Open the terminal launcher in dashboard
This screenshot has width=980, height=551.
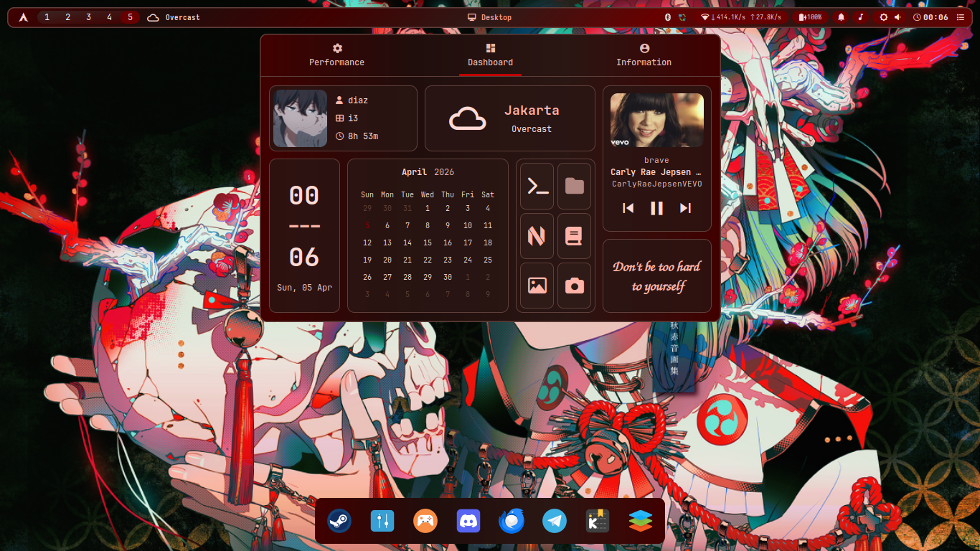pyautogui.click(x=537, y=187)
